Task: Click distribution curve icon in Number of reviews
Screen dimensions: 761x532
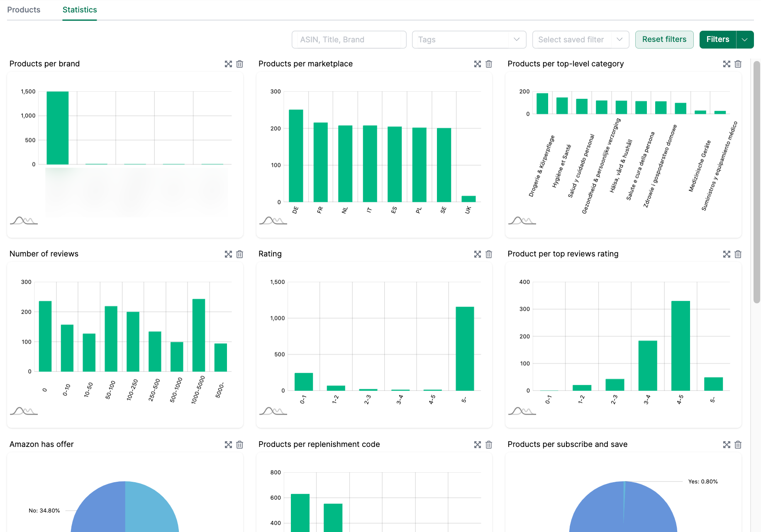Action: (24, 411)
